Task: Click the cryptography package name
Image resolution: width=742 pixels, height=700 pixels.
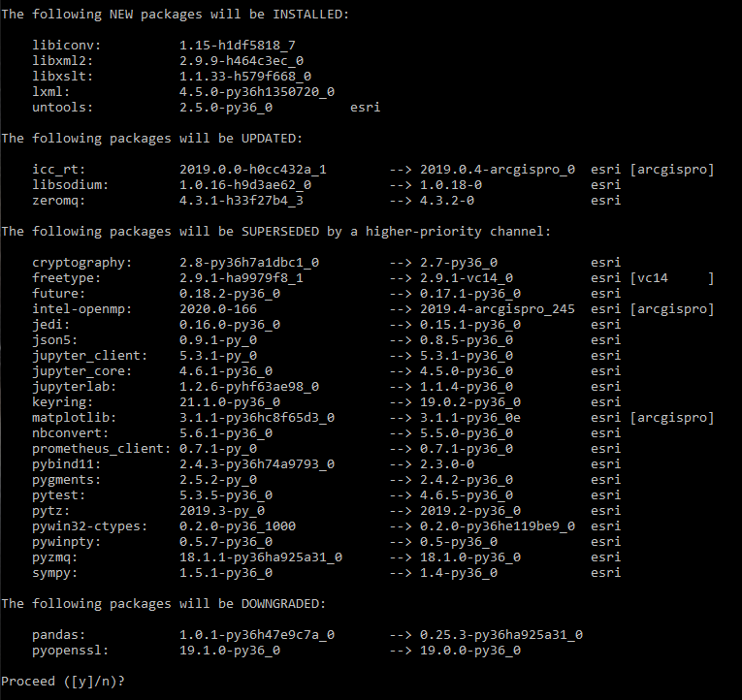Action: click(81, 262)
